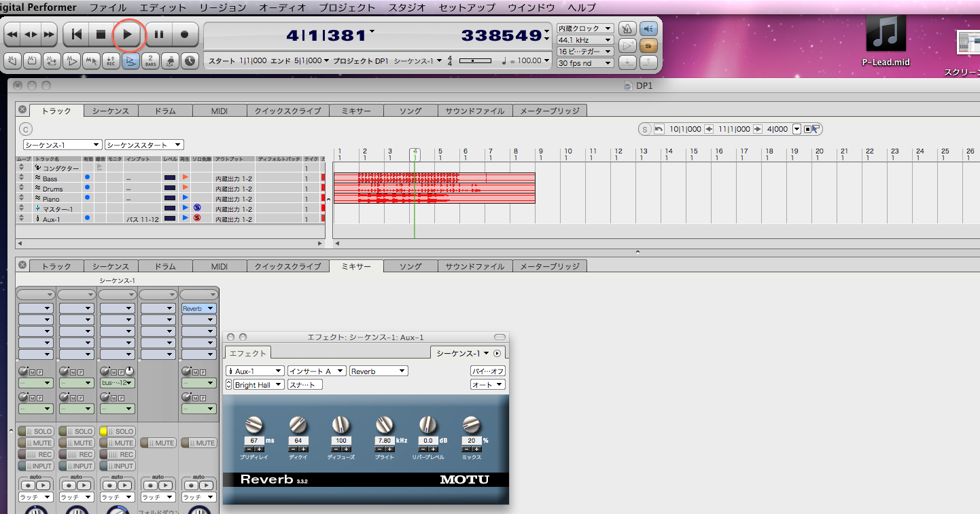Click the tempo slider next to 100.00
This screenshot has height=514, width=980.
475,60
